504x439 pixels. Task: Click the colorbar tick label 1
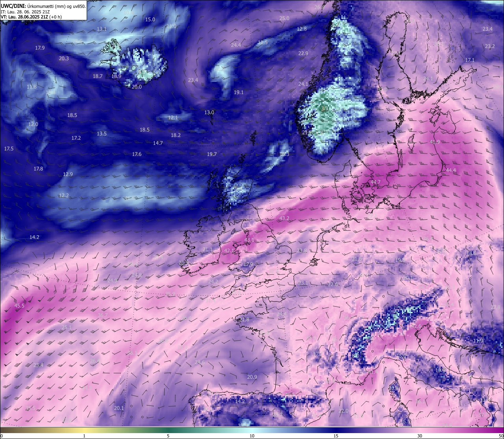pos(84,436)
